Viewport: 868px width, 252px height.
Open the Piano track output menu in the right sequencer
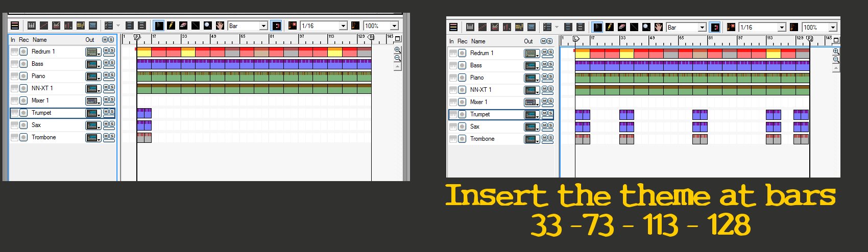(x=532, y=78)
